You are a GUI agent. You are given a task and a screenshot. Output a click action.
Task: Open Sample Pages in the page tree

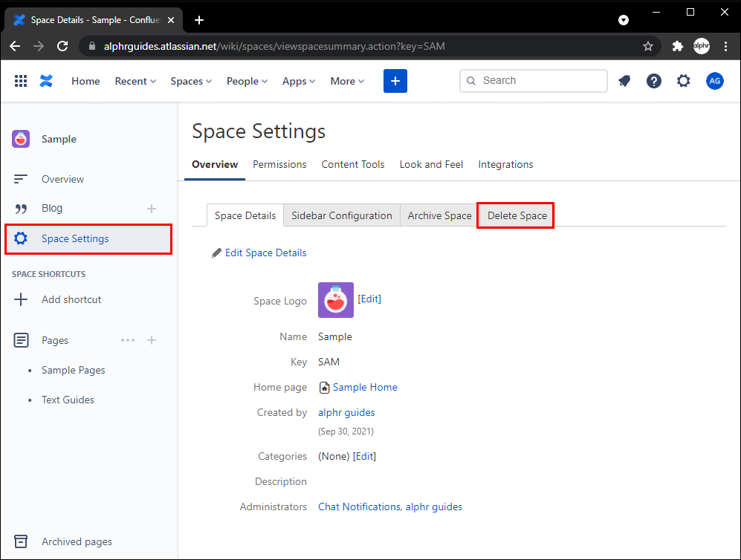pos(73,370)
